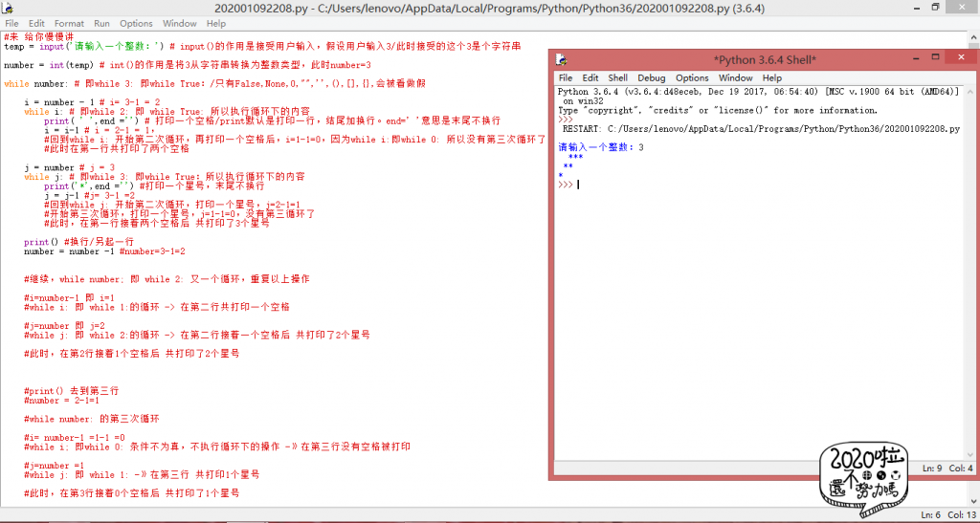Open the Run menu in the editor
The height and width of the screenshot is (523, 980).
(101, 23)
